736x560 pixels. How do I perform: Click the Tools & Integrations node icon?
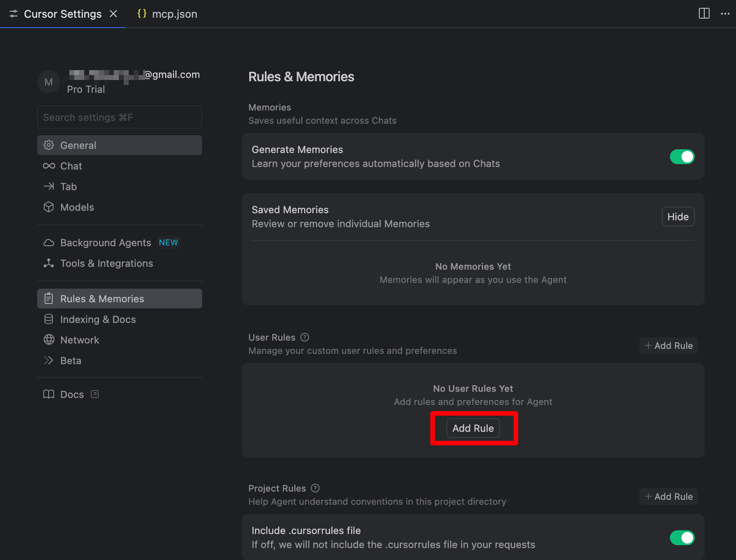point(49,263)
